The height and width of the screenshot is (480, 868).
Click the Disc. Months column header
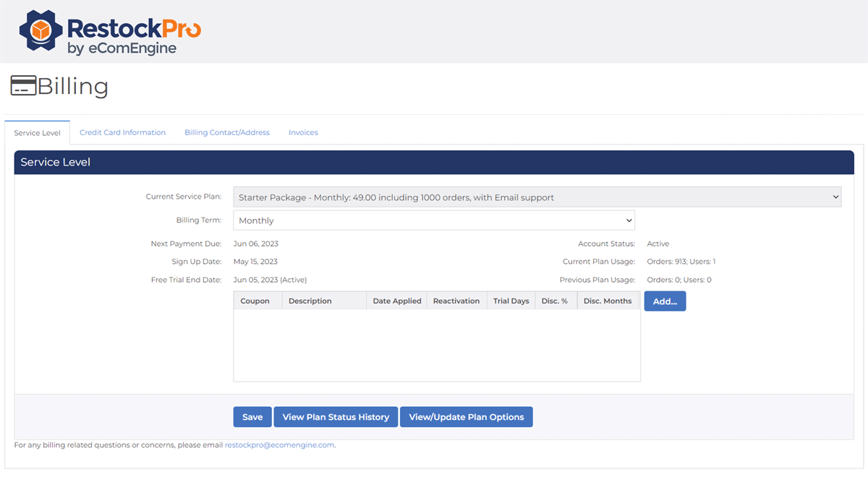608,301
